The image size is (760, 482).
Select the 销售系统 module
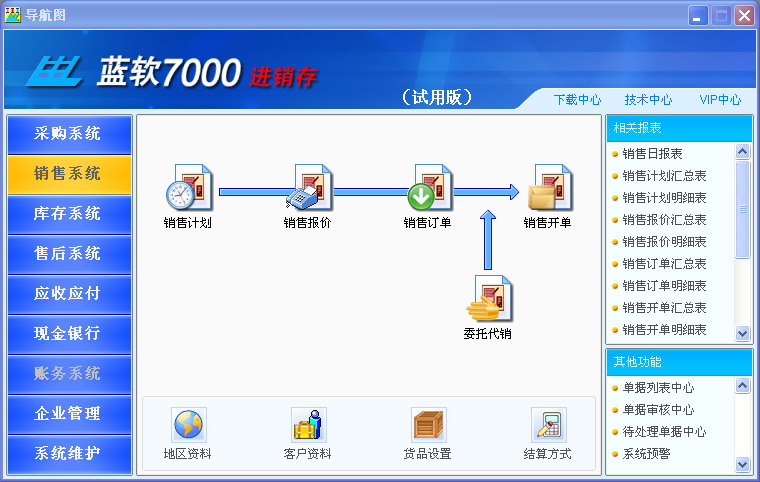[69, 175]
